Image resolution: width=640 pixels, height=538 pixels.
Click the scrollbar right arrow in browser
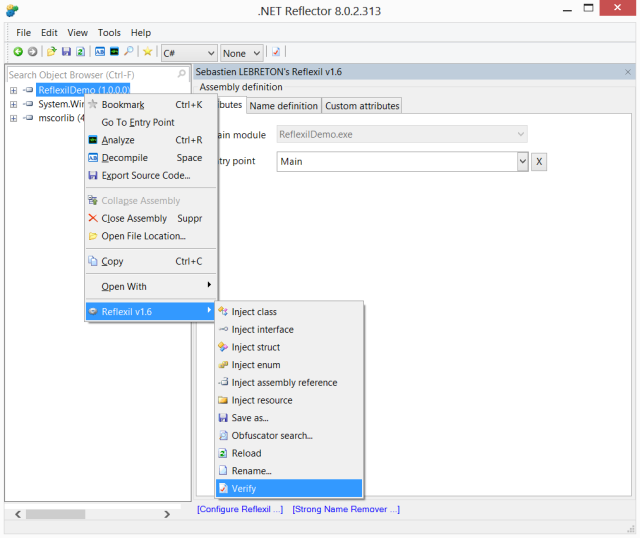coord(167,514)
